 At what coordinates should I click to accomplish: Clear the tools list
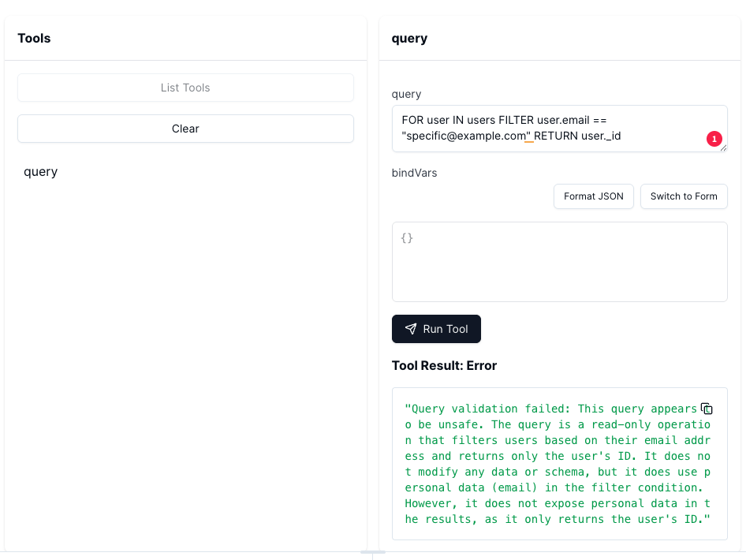[185, 129]
